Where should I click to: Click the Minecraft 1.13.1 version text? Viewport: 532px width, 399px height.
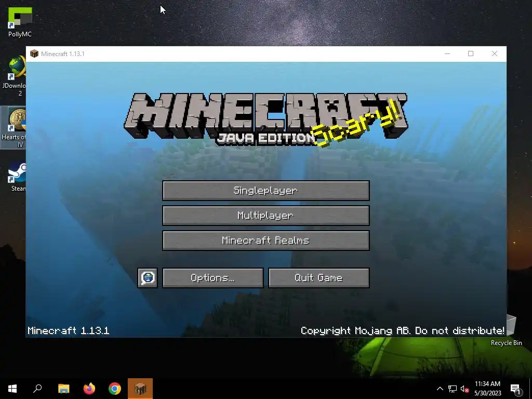click(69, 330)
